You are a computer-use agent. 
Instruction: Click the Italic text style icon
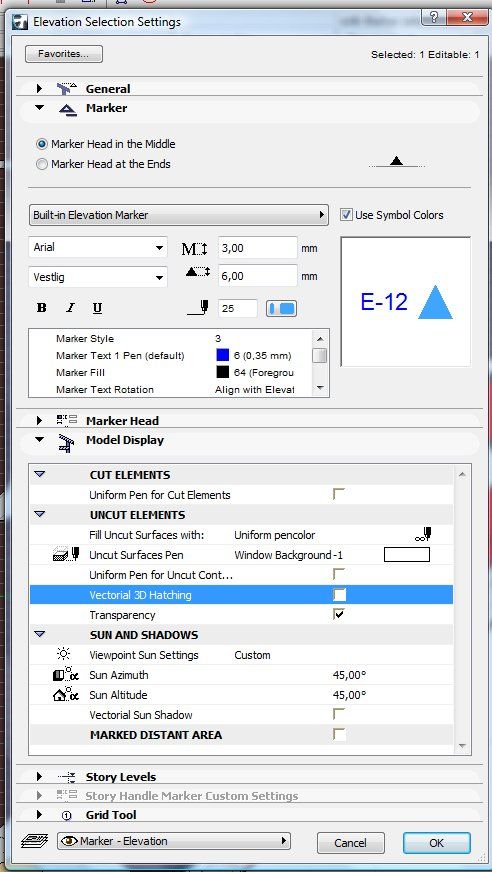(70, 308)
